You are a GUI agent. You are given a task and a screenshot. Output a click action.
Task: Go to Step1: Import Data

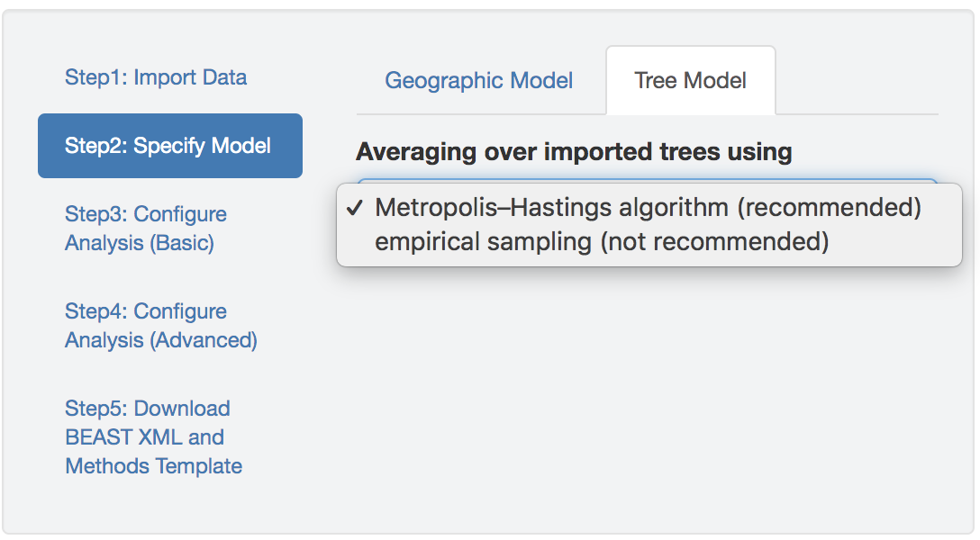pos(155,77)
